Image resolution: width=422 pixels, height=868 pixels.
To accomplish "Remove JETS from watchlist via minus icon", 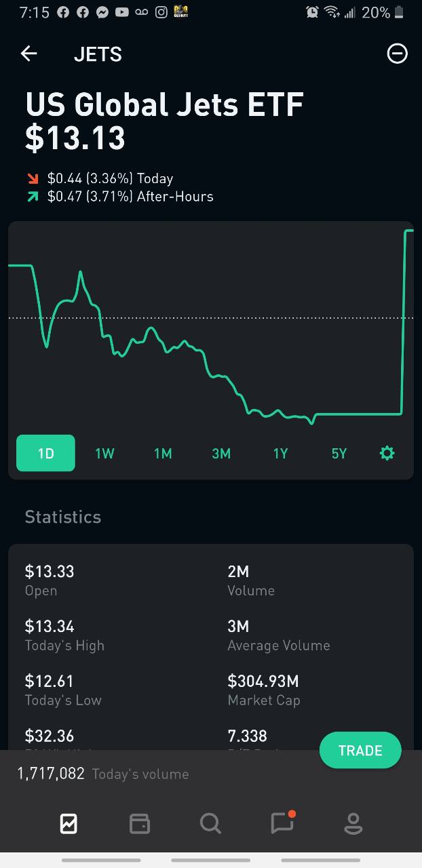I will click(x=397, y=54).
